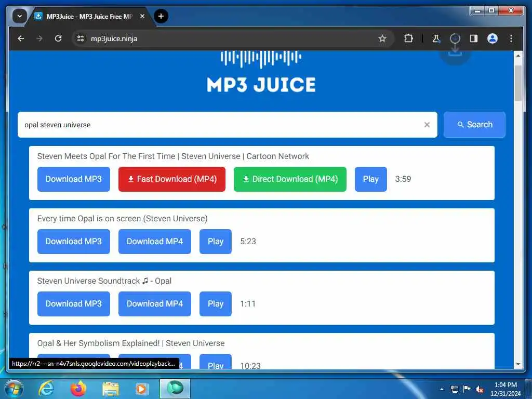
Task: Open the clock showing 1:04 PM
Action: click(x=506, y=389)
